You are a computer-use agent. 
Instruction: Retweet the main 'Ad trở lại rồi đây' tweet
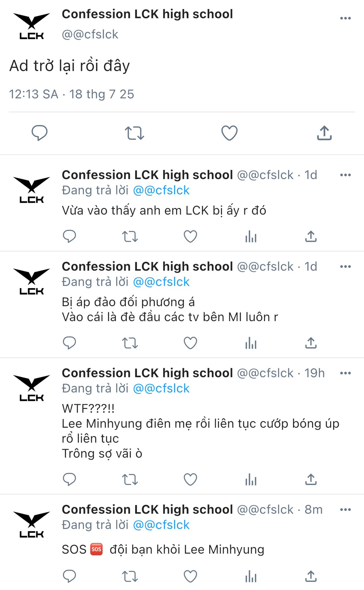tap(134, 133)
